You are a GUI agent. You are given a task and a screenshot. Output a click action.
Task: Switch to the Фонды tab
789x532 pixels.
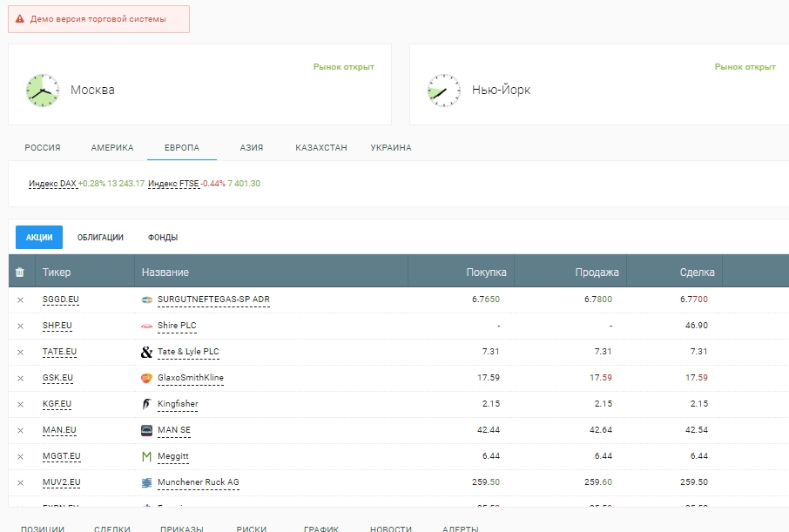point(163,238)
